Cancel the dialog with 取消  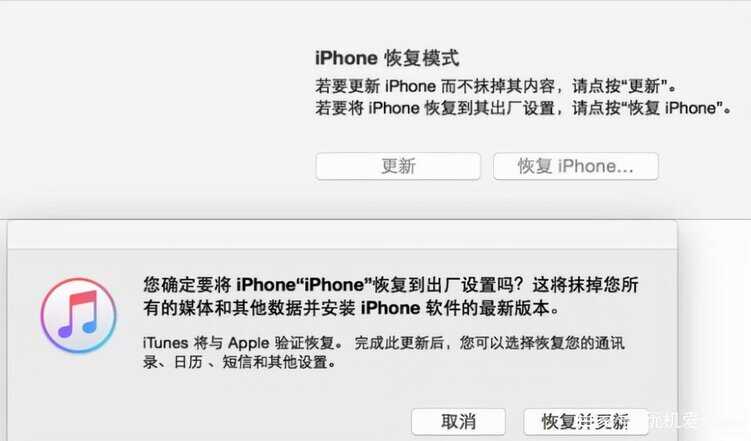[x=458, y=422]
